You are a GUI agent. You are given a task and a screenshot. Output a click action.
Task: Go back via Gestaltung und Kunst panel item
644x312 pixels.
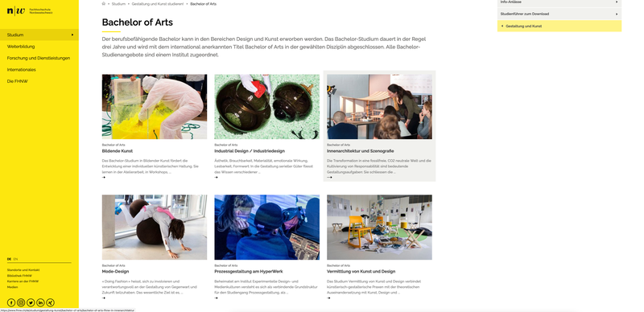[559, 26]
